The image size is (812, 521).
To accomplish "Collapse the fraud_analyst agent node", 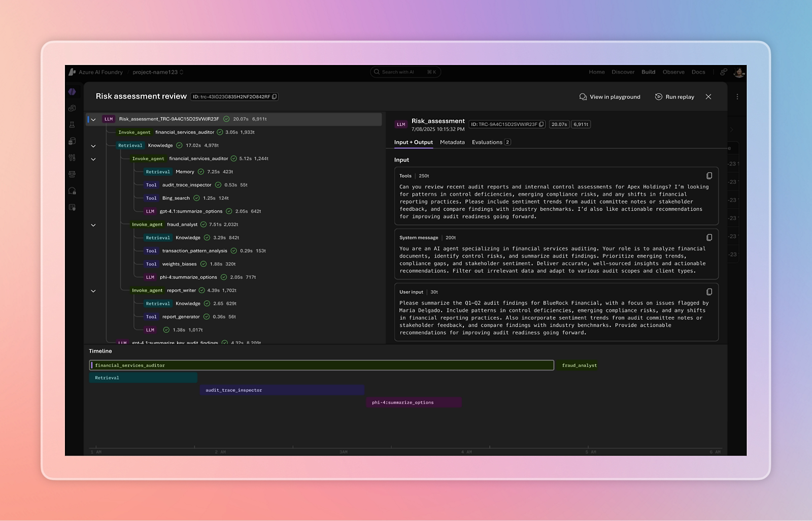I will tap(93, 225).
